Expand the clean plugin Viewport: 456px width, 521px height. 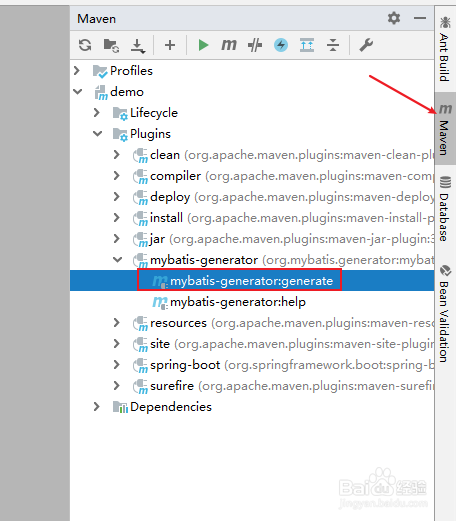[x=116, y=154]
